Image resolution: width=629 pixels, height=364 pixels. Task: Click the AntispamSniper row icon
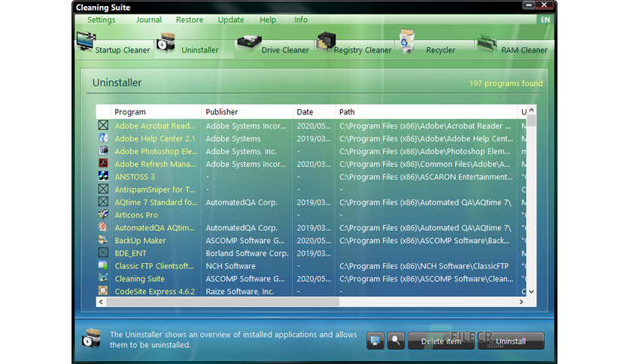[103, 189]
